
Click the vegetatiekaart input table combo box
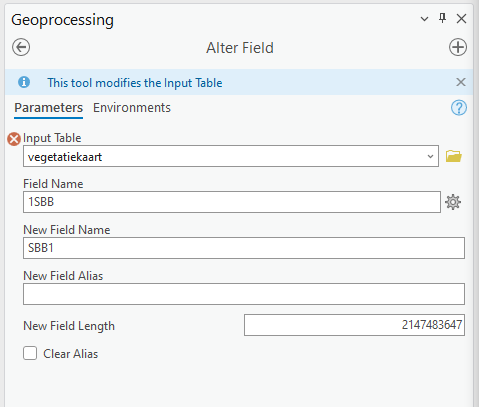coord(231,156)
